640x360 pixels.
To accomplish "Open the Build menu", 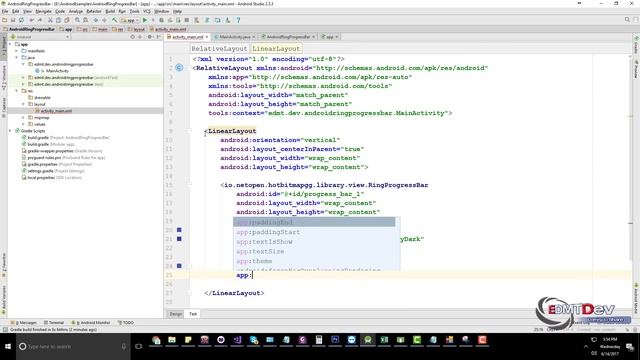I will tap(110, 11).
